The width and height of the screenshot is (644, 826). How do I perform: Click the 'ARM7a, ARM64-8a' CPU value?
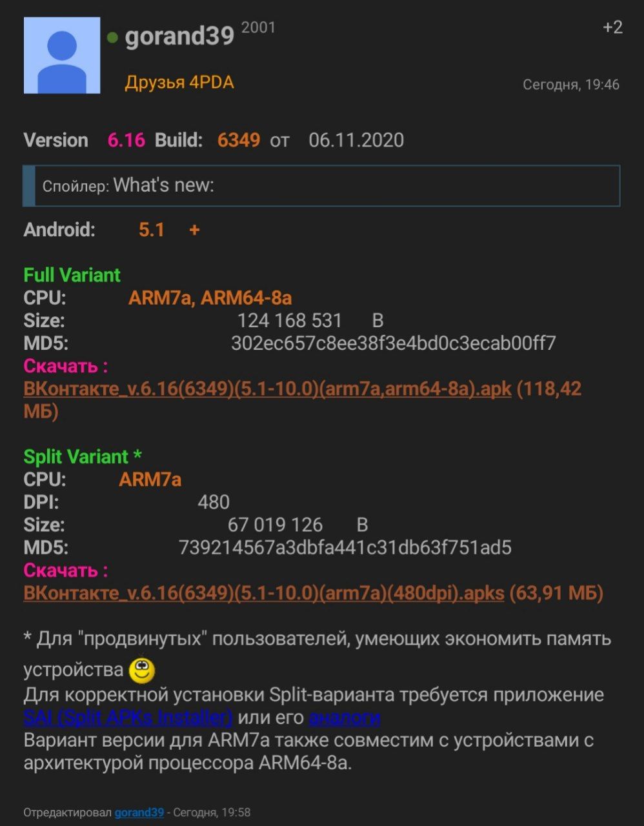pos(210,298)
